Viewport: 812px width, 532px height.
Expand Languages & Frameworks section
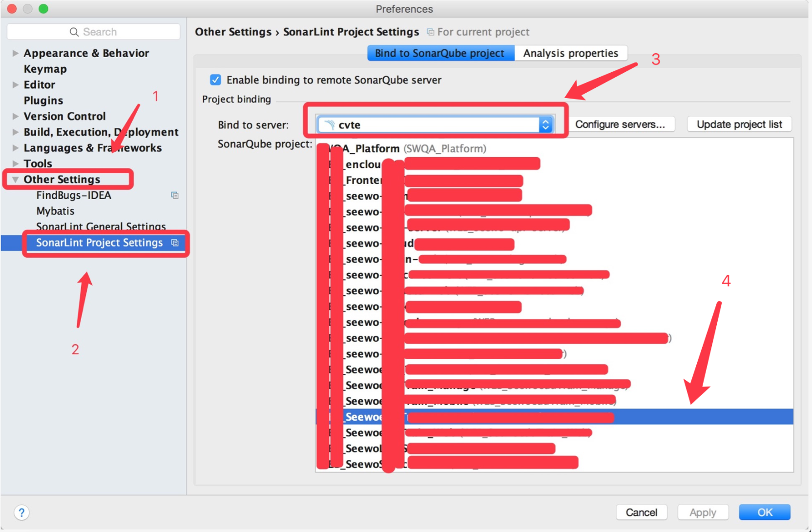pyautogui.click(x=16, y=147)
